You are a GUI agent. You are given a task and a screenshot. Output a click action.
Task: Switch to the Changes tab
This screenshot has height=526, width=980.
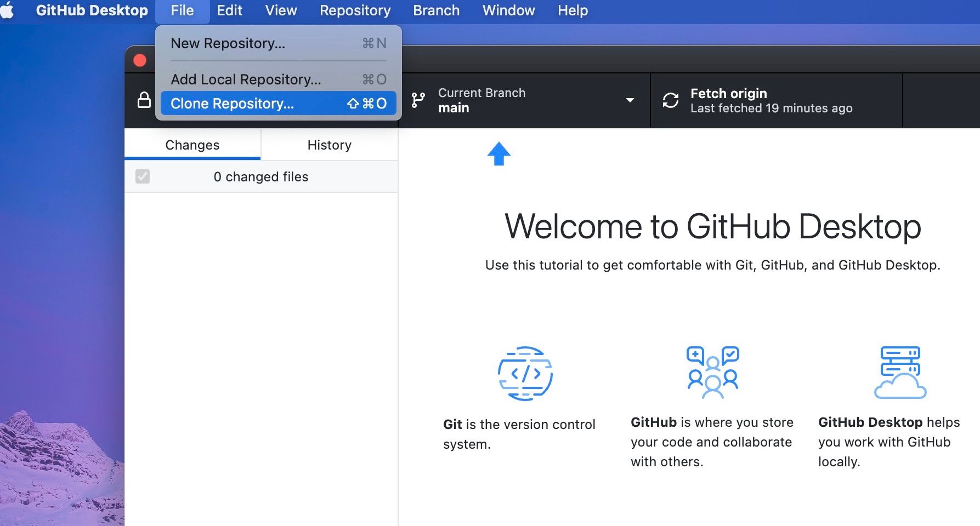192,145
